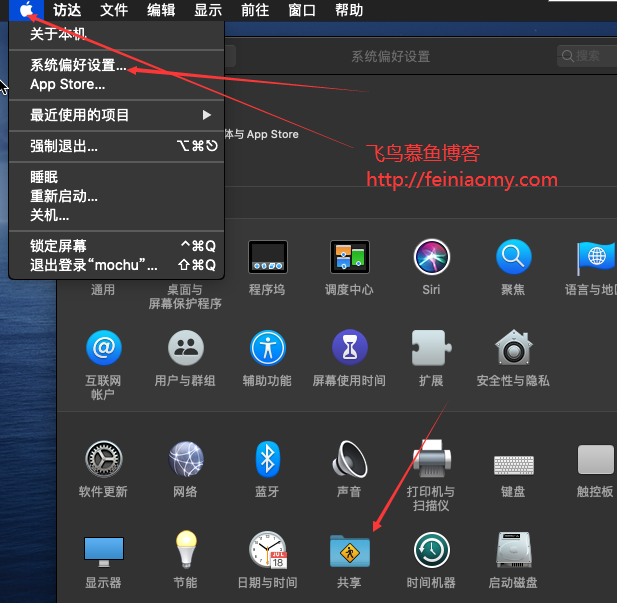The image size is (617, 603).
Task: Open the 前往 menu in menu bar
Action: [x=255, y=10]
